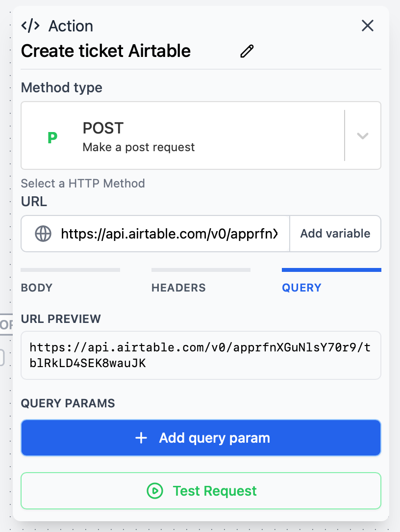
Task: Select the URL PREVIEW text box
Action: 201,355
